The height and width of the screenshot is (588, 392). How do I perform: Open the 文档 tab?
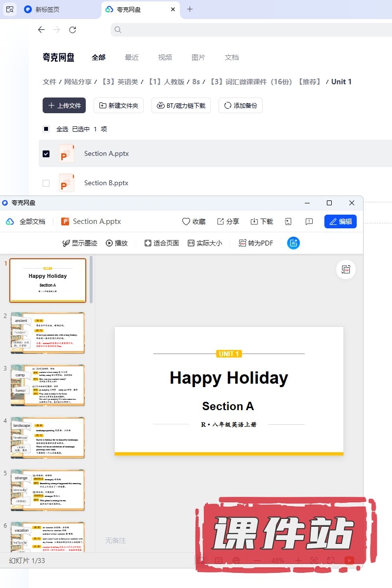[232, 57]
